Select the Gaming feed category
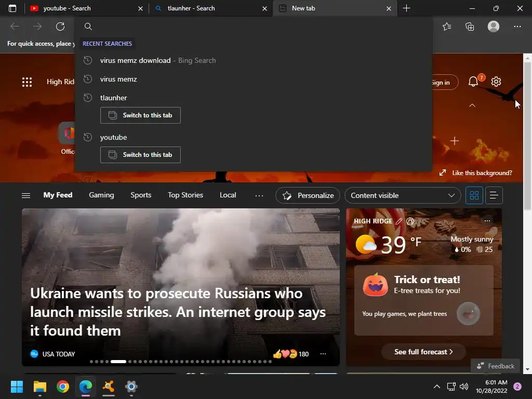 coord(101,195)
